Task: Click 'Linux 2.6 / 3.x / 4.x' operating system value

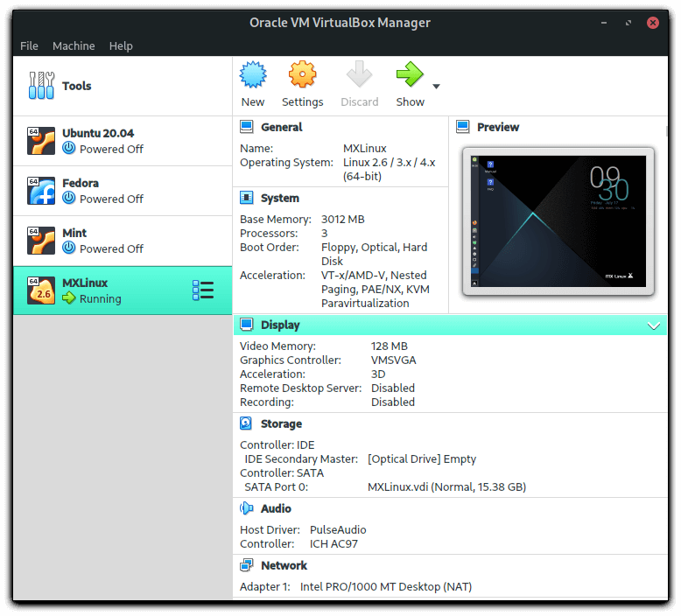Action: (x=390, y=163)
